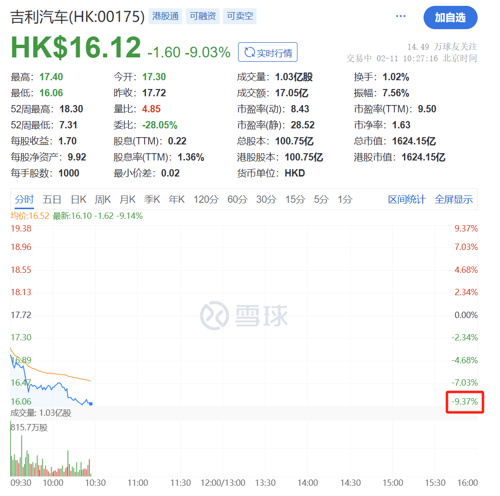Click the 委比 value -28.05%
The width and height of the screenshot is (500, 496).
point(160,125)
